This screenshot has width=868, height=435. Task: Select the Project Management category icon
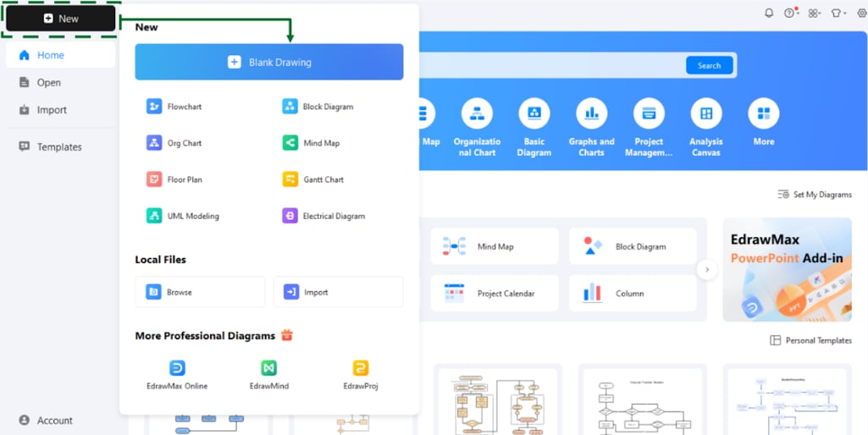click(x=649, y=113)
